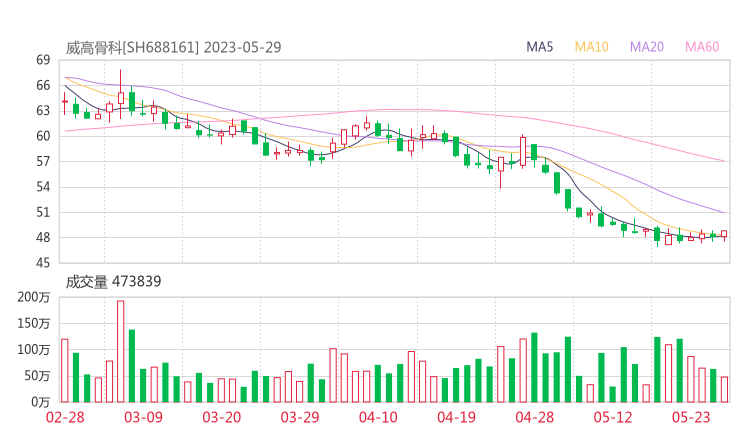Click the 03-20 date label
The height and width of the screenshot is (440, 740).
pos(222,417)
